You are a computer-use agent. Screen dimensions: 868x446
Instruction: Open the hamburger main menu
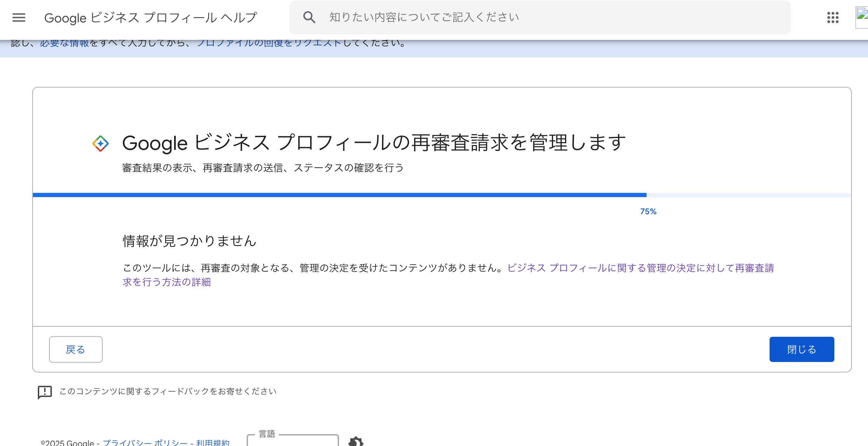click(x=19, y=18)
